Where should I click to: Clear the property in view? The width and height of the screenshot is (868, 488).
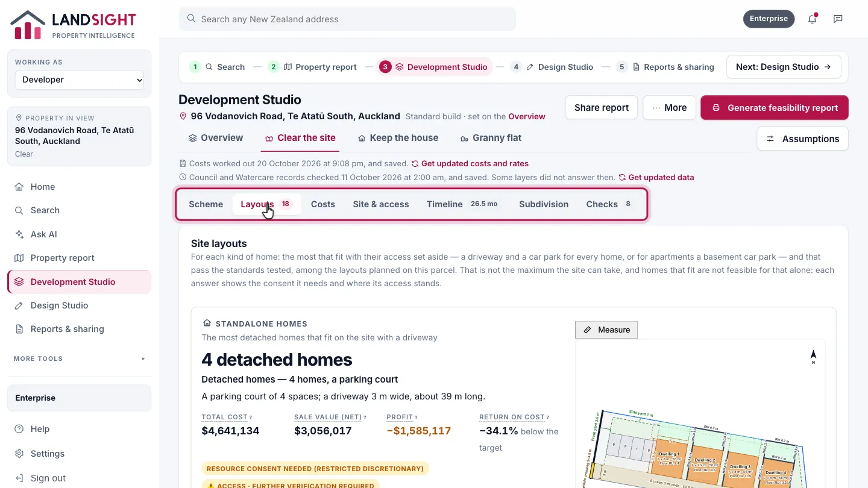click(x=24, y=154)
